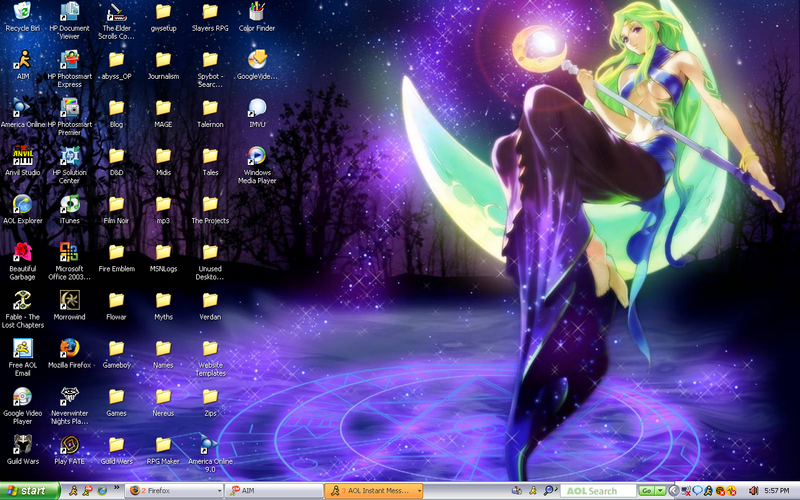Image resolution: width=800 pixels, height=500 pixels.
Task: Click the green Go search button
Action: click(647, 491)
